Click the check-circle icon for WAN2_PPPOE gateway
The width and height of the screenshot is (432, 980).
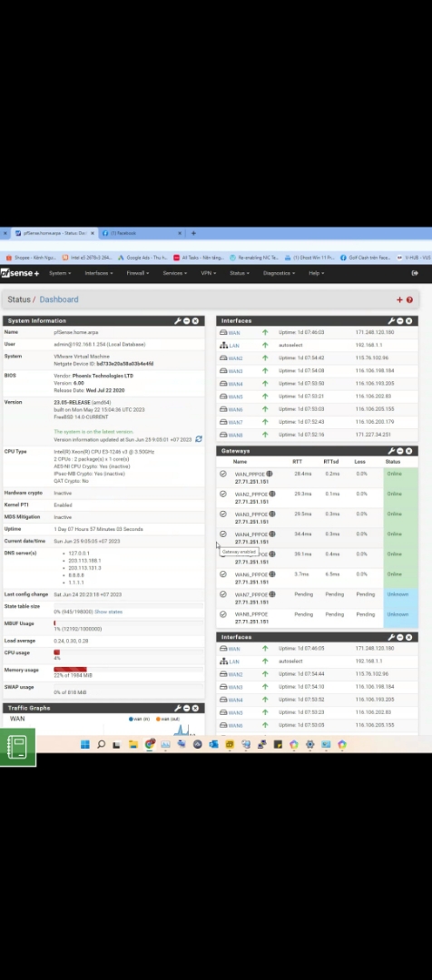223,494
